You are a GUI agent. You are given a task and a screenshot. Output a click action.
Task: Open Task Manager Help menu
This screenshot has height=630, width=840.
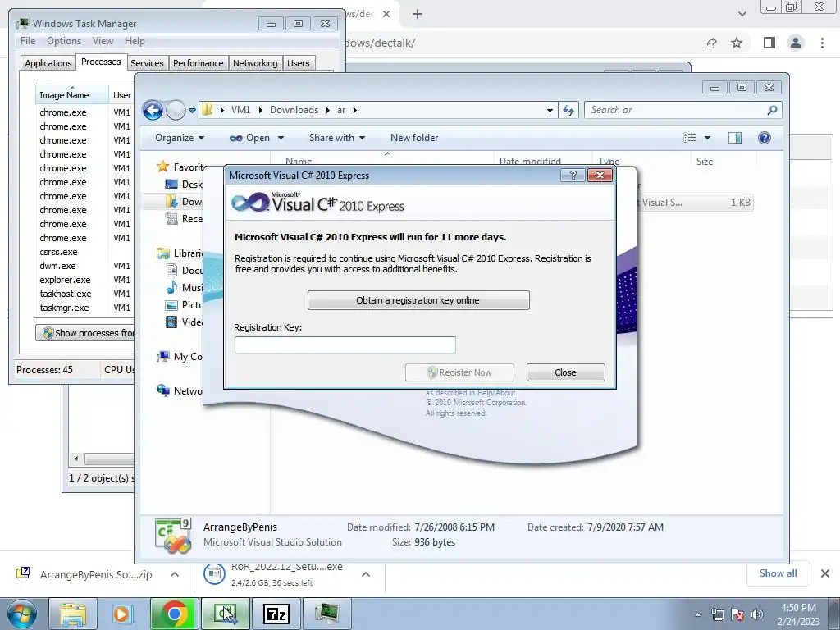coord(135,41)
